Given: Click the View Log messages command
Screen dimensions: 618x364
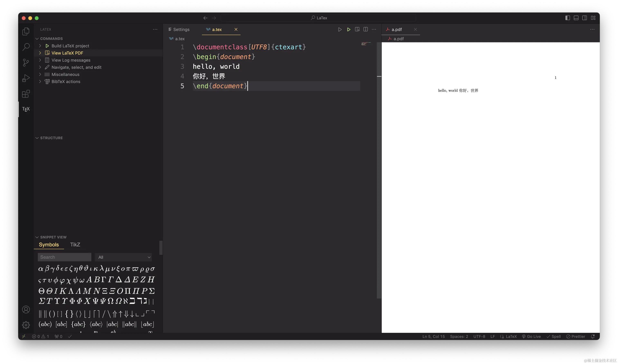Looking at the screenshot, I should pos(71,60).
